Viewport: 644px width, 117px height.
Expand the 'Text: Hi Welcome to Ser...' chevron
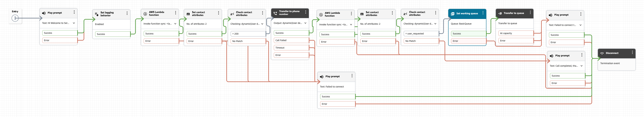(x=74, y=23)
